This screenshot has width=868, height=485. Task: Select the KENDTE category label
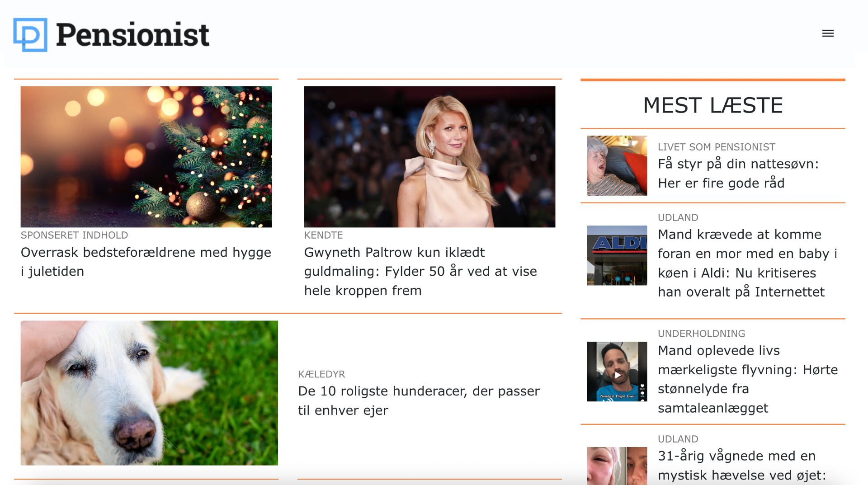323,235
